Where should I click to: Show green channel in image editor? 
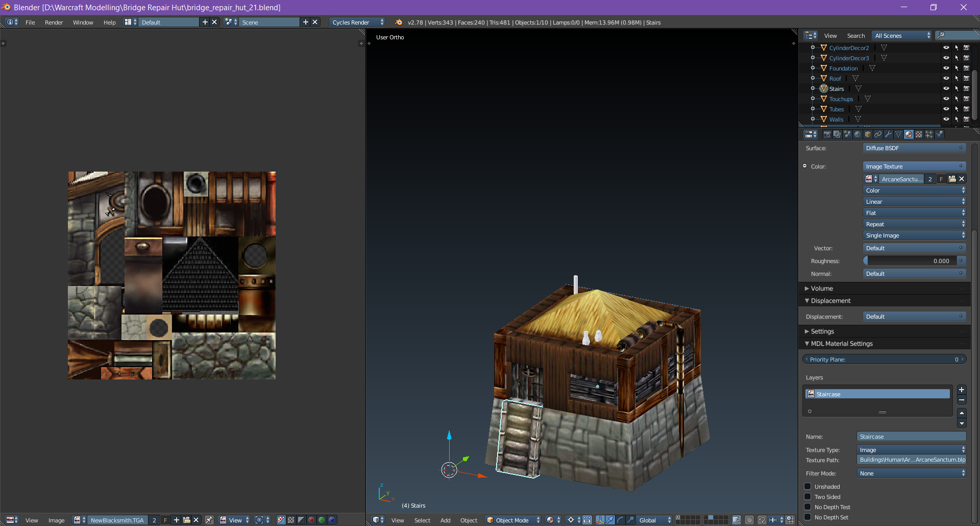(x=322, y=520)
